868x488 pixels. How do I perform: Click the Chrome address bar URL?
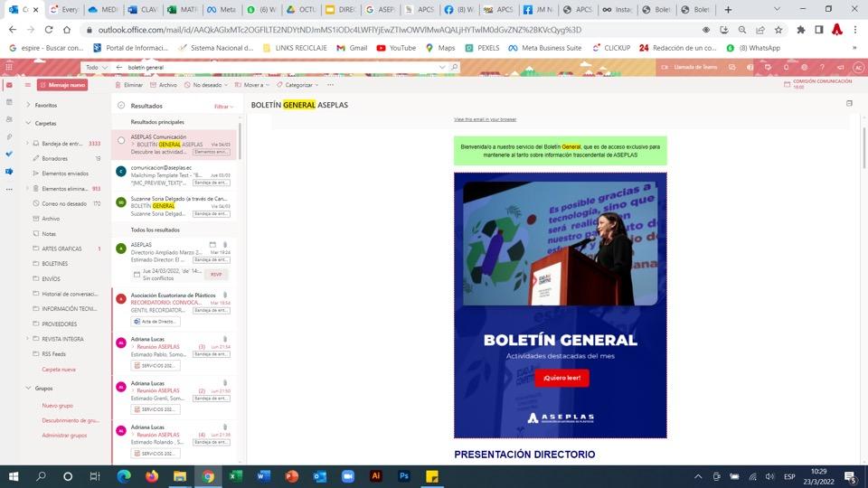point(339,30)
